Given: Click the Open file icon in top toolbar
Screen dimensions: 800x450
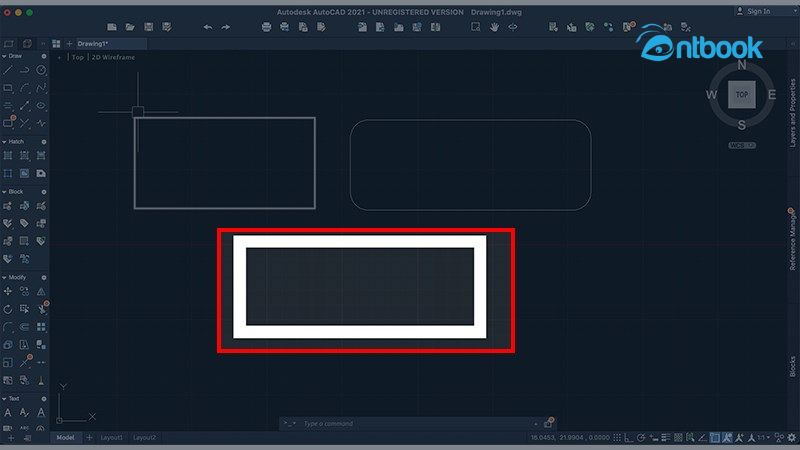Looking at the screenshot, I should (x=130, y=27).
